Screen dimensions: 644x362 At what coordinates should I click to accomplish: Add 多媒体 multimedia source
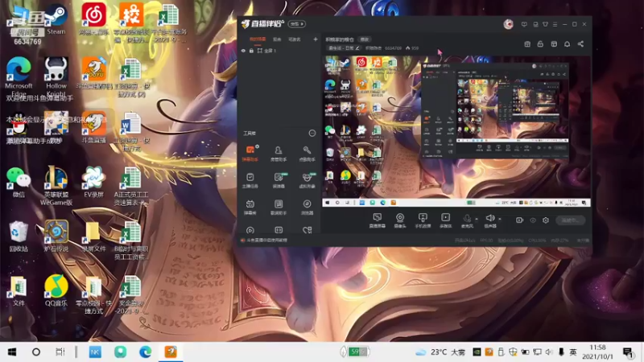coord(446,220)
